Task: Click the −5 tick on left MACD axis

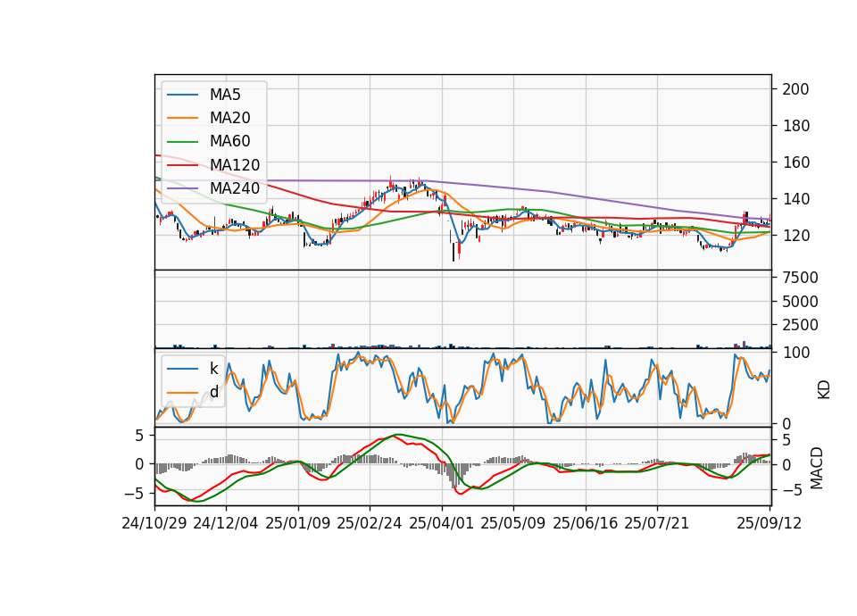Action: pos(134,493)
